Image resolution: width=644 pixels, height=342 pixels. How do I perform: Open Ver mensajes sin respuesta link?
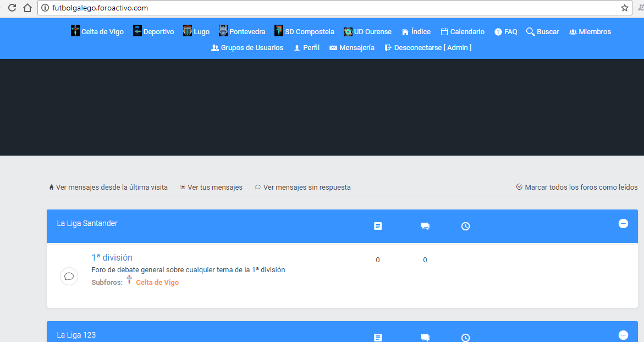point(307,187)
